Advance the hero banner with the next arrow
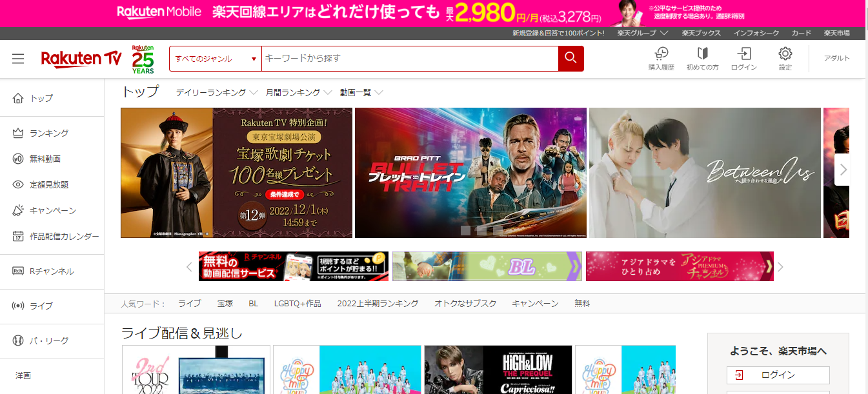 click(843, 170)
